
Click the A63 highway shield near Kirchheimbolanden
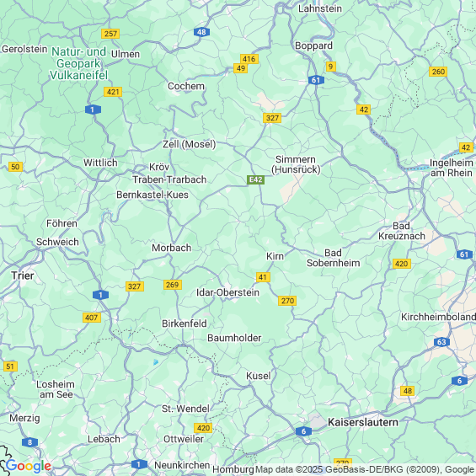click(441, 342)
